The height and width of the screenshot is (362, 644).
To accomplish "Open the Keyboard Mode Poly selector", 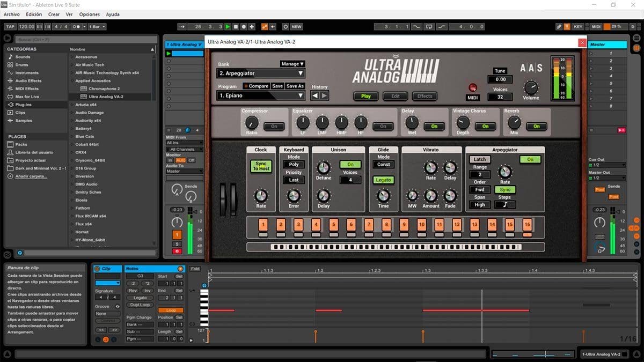I will [x=294, y=165].
